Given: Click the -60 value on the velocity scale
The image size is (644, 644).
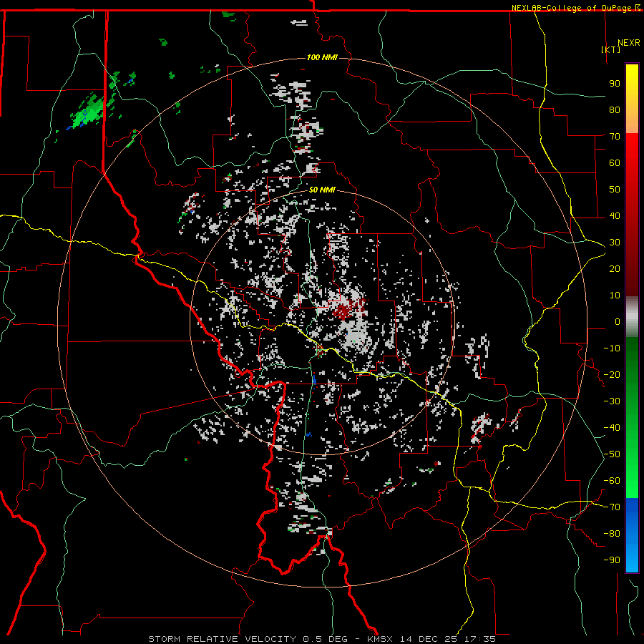Looking at the screenshot, I should click(612, 481).
